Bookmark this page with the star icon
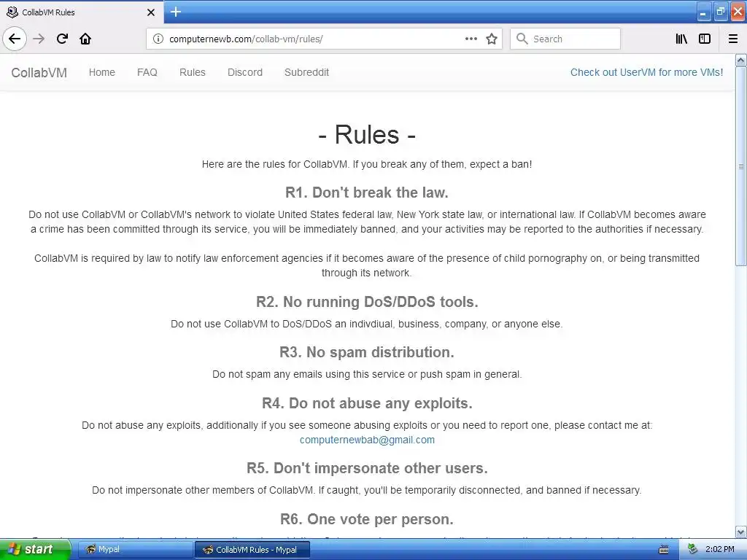 click(x=492, y=39)
